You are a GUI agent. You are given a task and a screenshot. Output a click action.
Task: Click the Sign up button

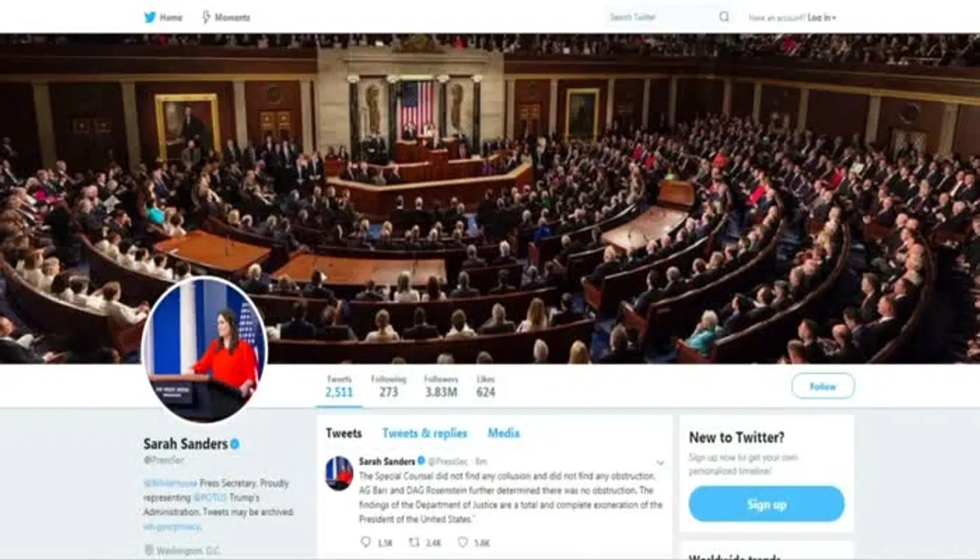(x=766, y=504)
